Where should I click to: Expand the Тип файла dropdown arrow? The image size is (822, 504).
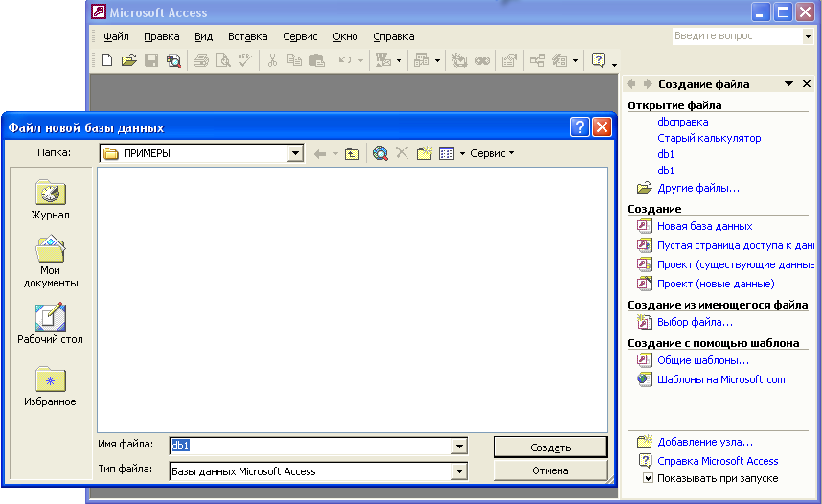(459, 471)
